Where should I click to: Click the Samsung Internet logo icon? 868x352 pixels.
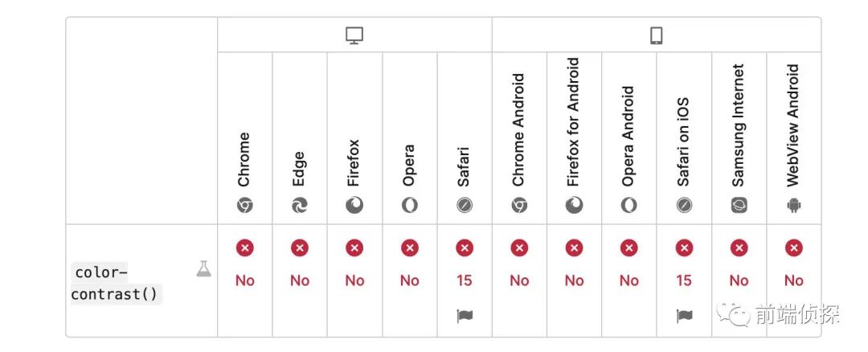(739, 206)
